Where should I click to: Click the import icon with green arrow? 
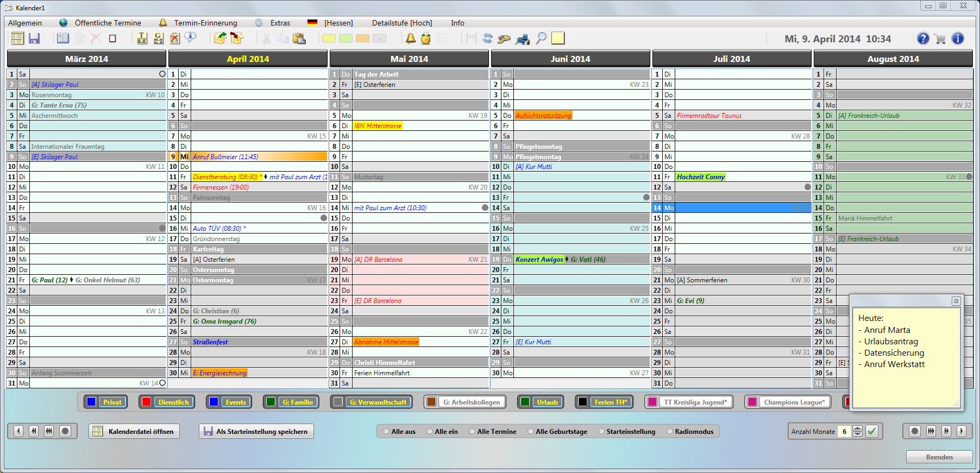click(220, 39)
